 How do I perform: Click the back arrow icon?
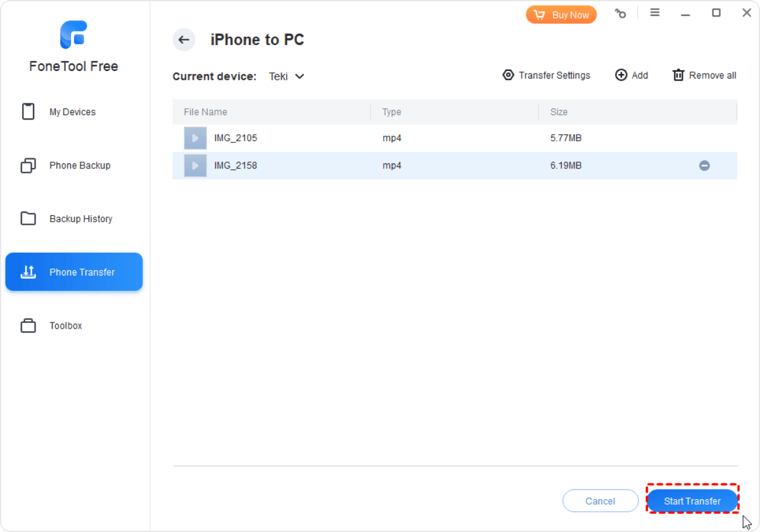coord(184,40)
